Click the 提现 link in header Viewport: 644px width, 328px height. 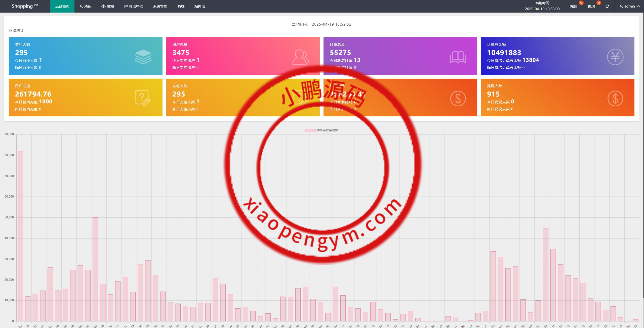[x=591, y=6]
